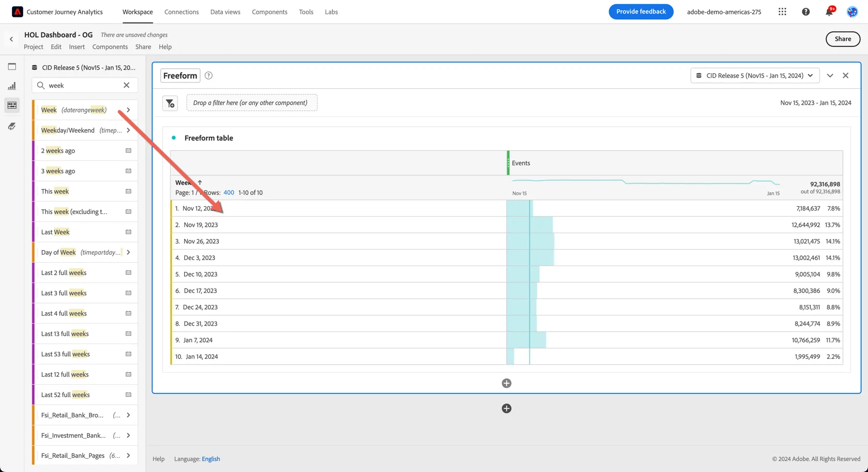Expand the Week daterangeweek dimension chevron
Screen dimensions: 868x472
pyautogui.click(x=128, y=110)
